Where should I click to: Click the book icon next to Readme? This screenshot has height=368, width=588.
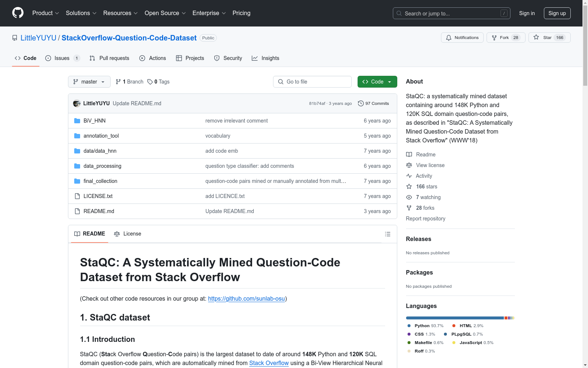coord(409,155)
